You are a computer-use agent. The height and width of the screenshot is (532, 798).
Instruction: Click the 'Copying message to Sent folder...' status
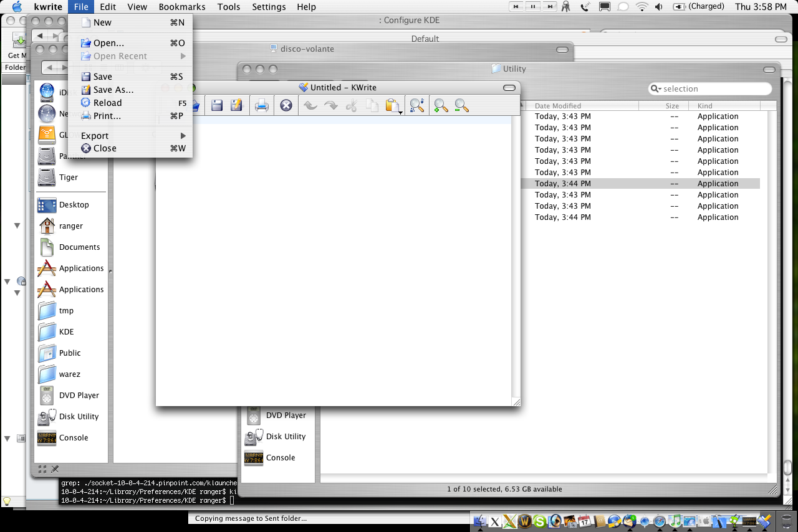[251, 518]
